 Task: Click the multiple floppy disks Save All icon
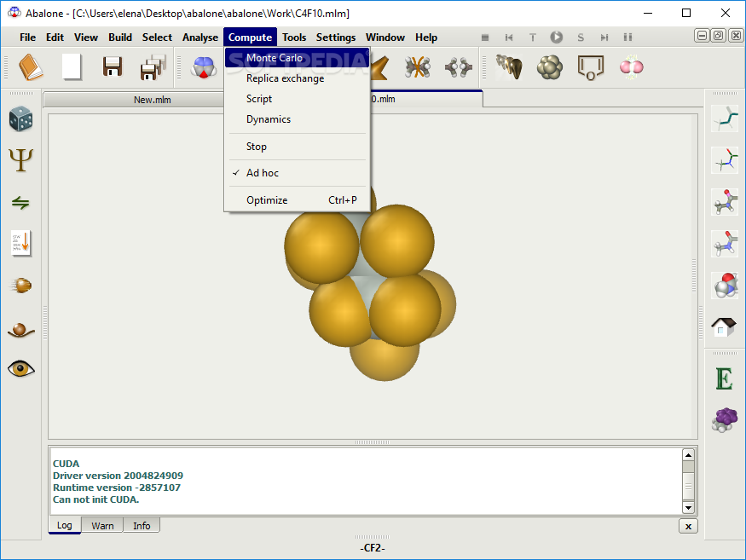pyautogui.click(x=153, y=67)
